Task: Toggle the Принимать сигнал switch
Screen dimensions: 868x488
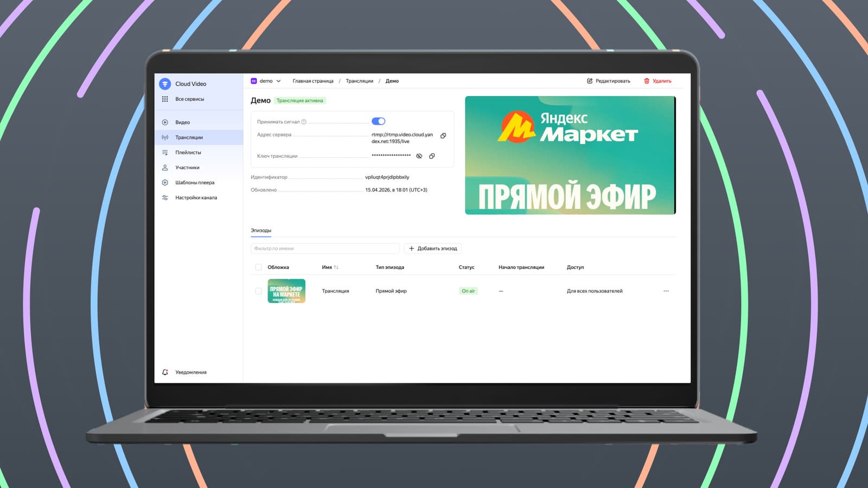Action: (x=378, y=121)
